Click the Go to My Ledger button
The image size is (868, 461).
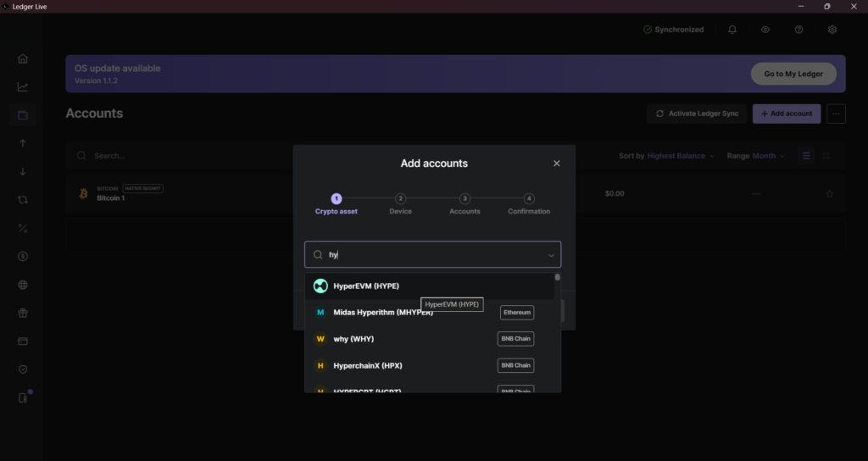coord(793,74)
